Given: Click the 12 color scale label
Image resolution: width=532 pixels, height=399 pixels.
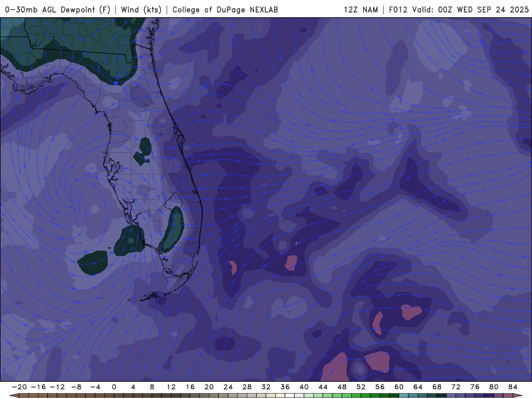Looking at the screenshot, I should [171, 387].
